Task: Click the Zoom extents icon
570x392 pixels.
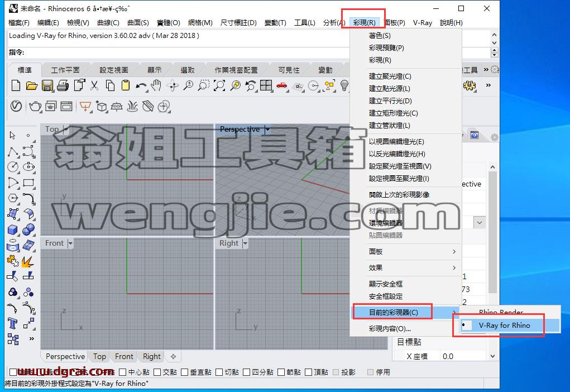Action: click(219, 86)
